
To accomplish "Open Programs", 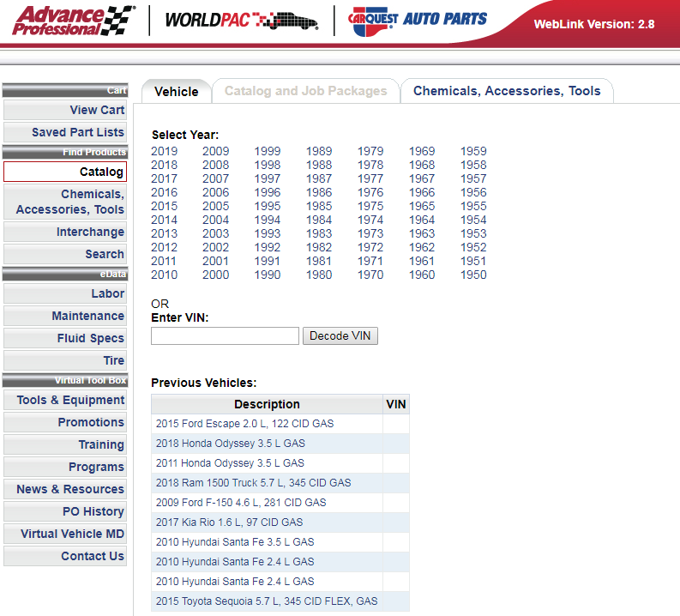I will [x=65, y=467].
